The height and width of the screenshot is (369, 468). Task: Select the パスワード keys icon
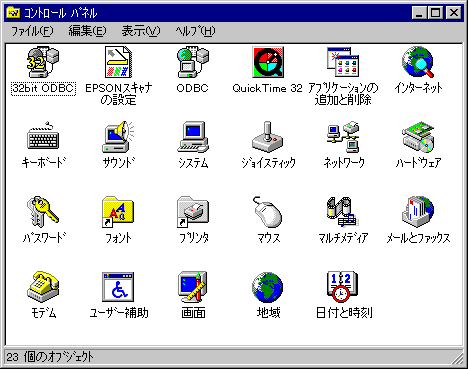pyautogui.click(x=43, y=212)
